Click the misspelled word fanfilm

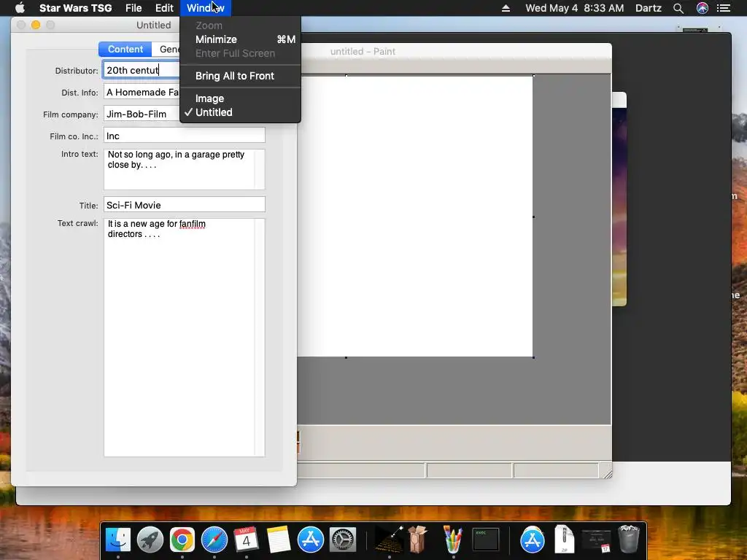click(x=192, y=224)
